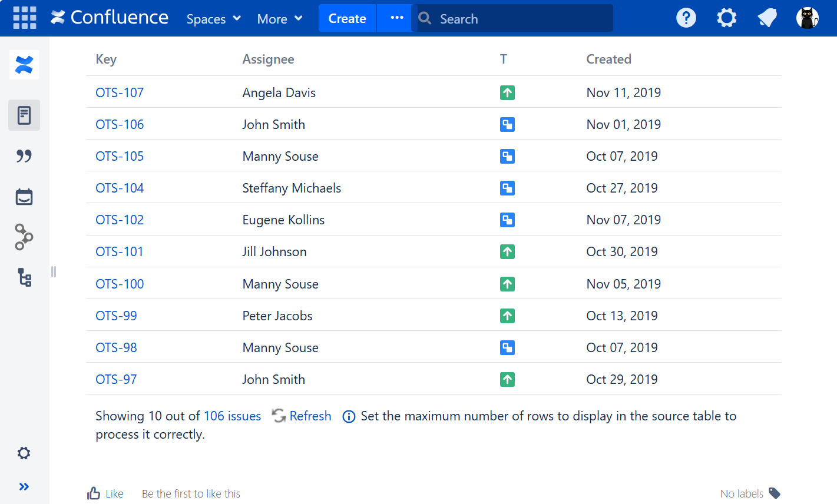837x504 pixels.
Task: Open the Blog quote icon in sidebar
Action: tap(24, 156)
